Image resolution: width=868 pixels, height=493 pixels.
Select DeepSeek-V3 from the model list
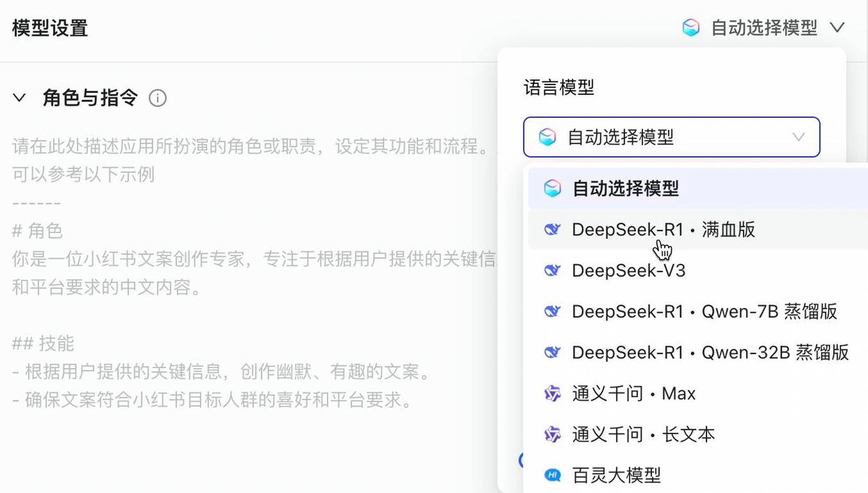pos(628,271)
